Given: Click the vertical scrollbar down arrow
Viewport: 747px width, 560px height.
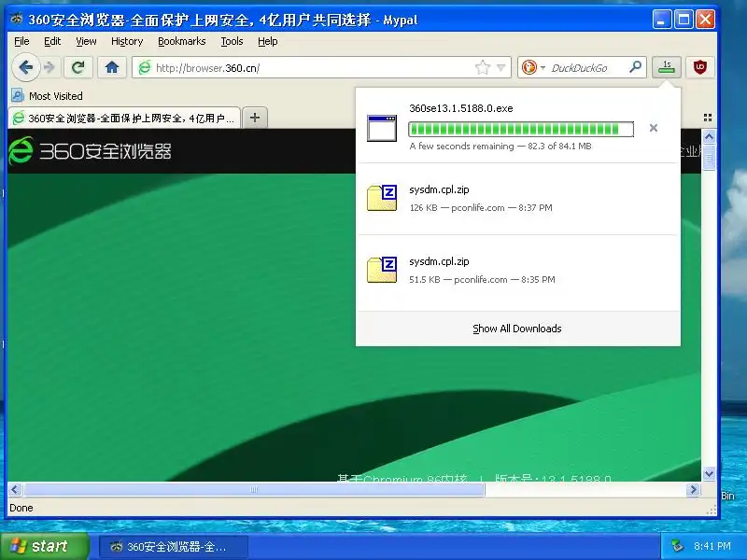Looking at the screenshot, I should 709,473.
